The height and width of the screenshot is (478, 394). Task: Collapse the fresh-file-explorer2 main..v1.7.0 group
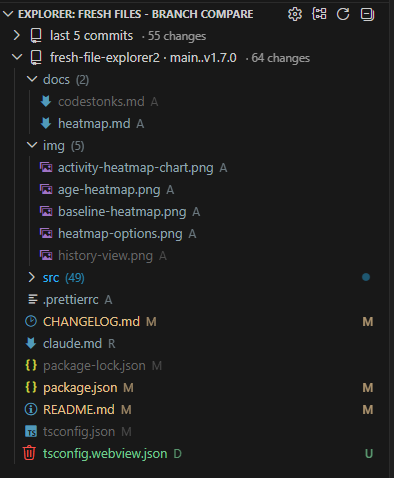pos(17,57)
